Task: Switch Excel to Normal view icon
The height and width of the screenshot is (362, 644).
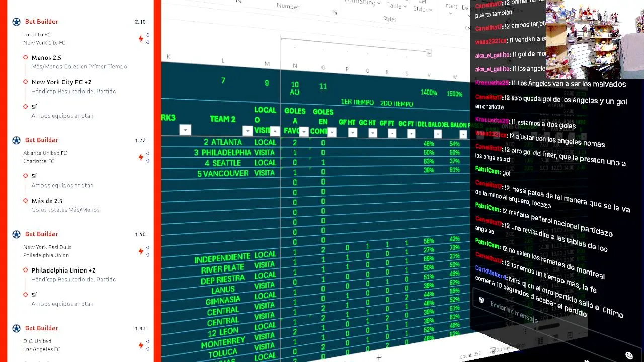Action: tap(540, 341)
